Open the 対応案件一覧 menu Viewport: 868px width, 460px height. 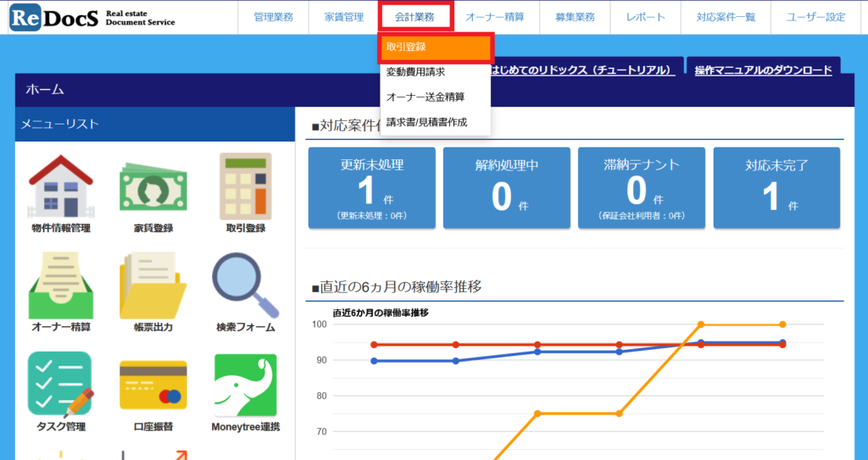click(726, 17)
